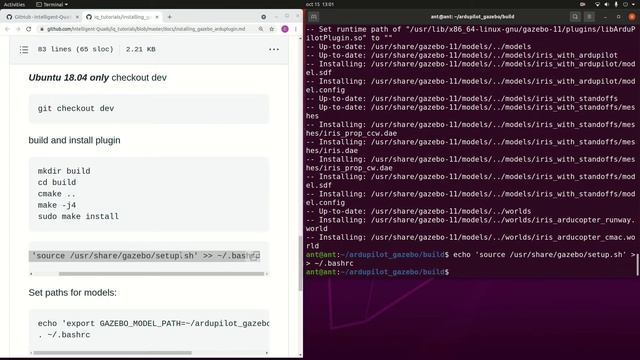Open the power icon in top bar
The image size is (640, 360).
(625, 4)
